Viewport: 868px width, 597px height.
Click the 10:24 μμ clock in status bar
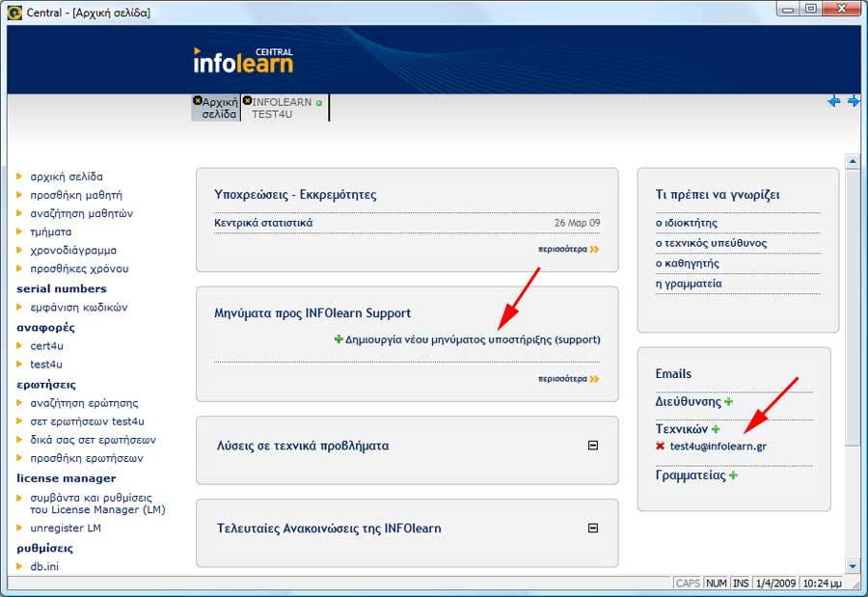(822, 583)
